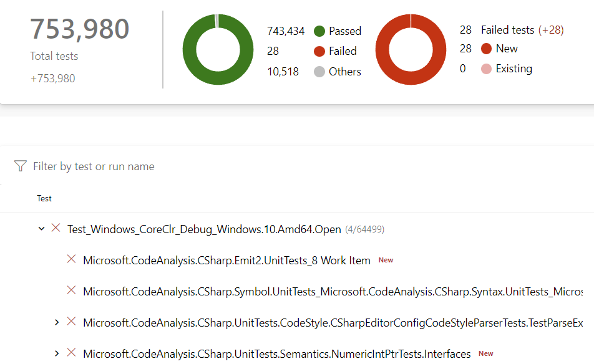Expand the NumericIntPtrTests.Interfaces row
The height and width of the screenshot is (364, 594).
pos(57,353)
